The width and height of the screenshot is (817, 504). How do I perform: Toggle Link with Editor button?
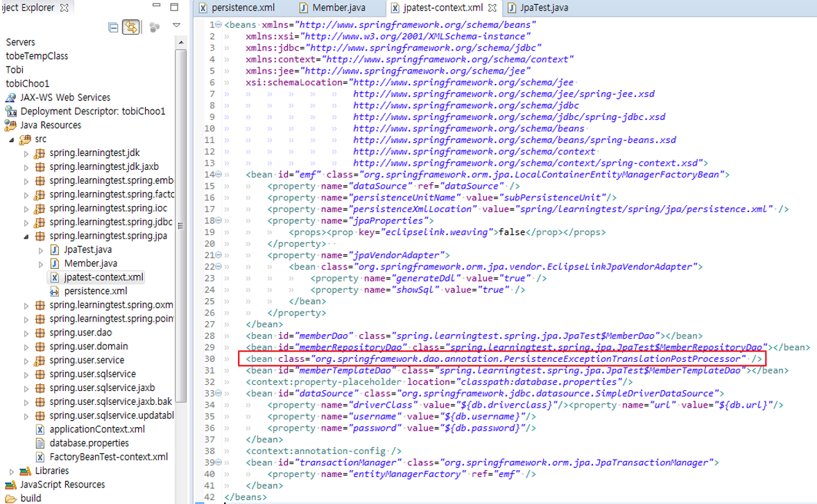(x=131, y=27)
